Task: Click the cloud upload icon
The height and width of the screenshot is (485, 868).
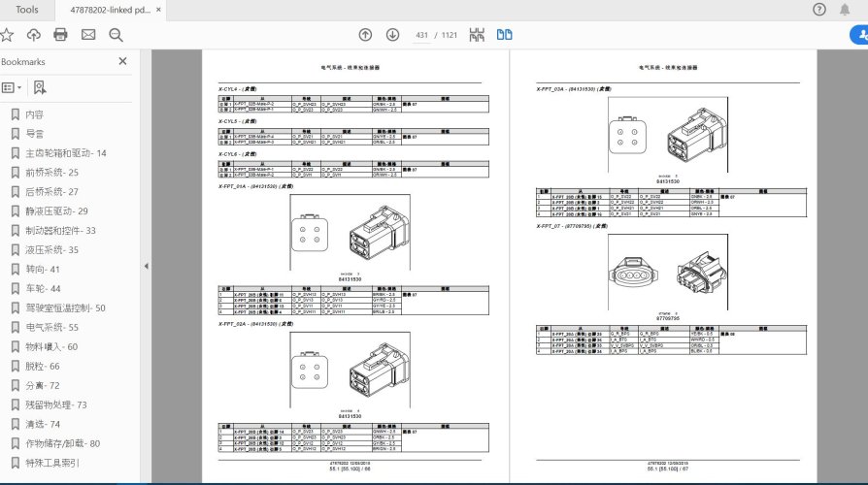Action: click(34, 35)
